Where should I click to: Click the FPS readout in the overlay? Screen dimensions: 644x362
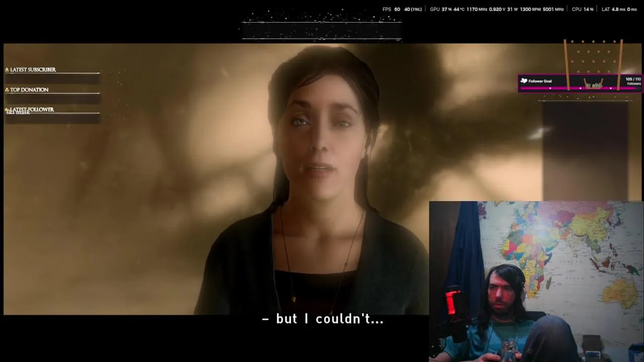tap(402, 10)
